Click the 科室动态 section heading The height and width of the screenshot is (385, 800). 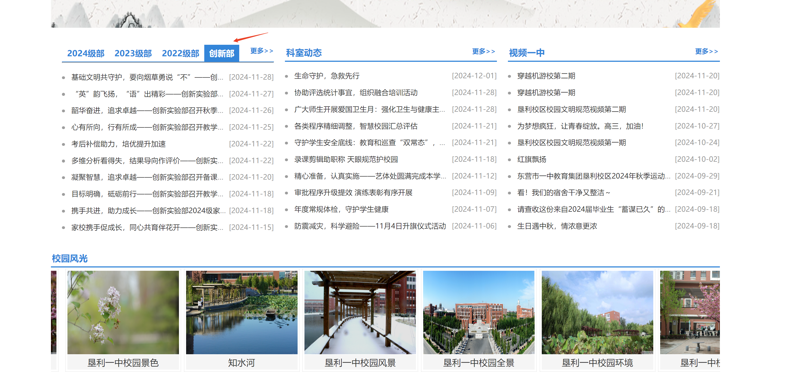[304, 53]
